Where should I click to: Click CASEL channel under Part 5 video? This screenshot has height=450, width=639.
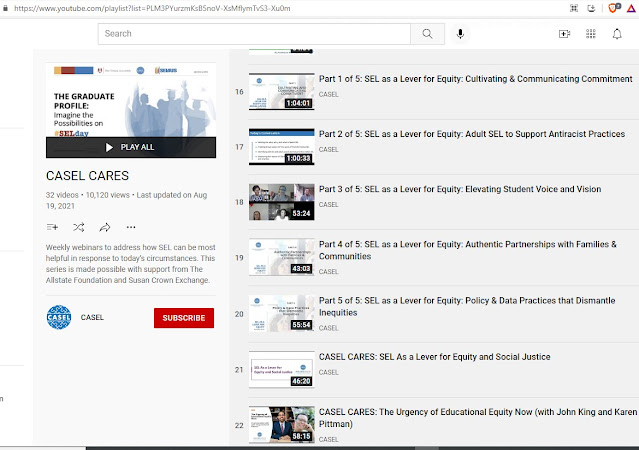(328, 328)
